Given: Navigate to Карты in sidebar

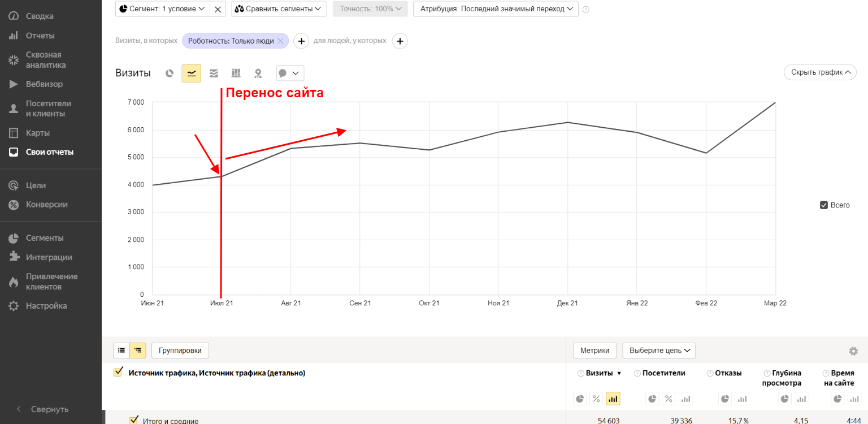Looking at the screenshot, I should (38, 133).
